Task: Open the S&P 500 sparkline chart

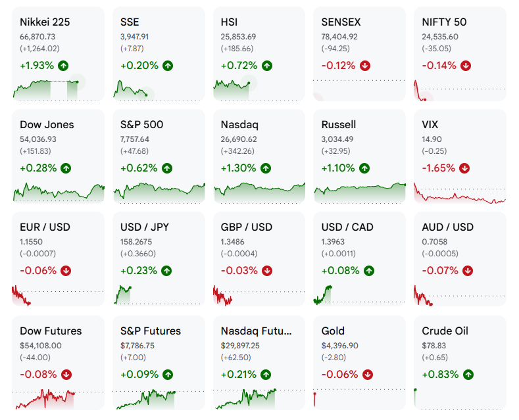Action: (159, 193)
